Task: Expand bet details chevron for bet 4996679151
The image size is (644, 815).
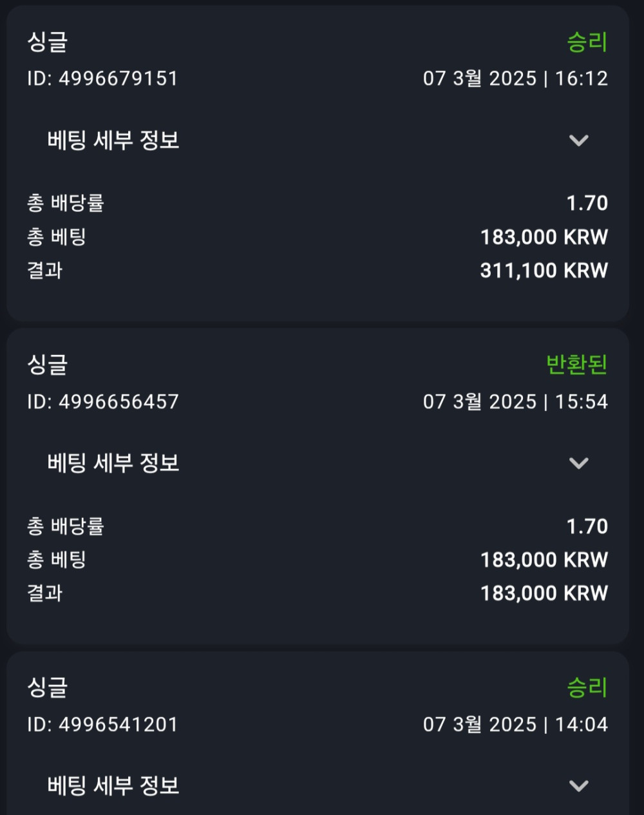Action: click(578, 140)
